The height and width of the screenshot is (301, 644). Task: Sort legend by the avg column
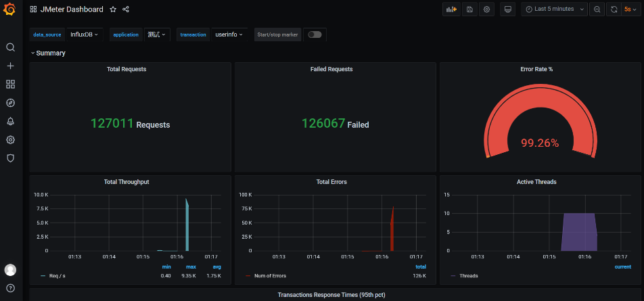(x=217, y=267)
